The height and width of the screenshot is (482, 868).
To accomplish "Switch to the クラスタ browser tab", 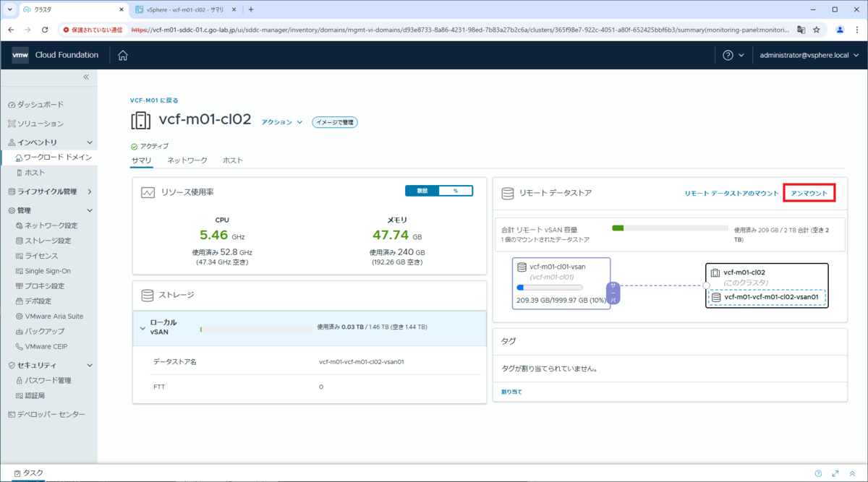I will [73, 9].
